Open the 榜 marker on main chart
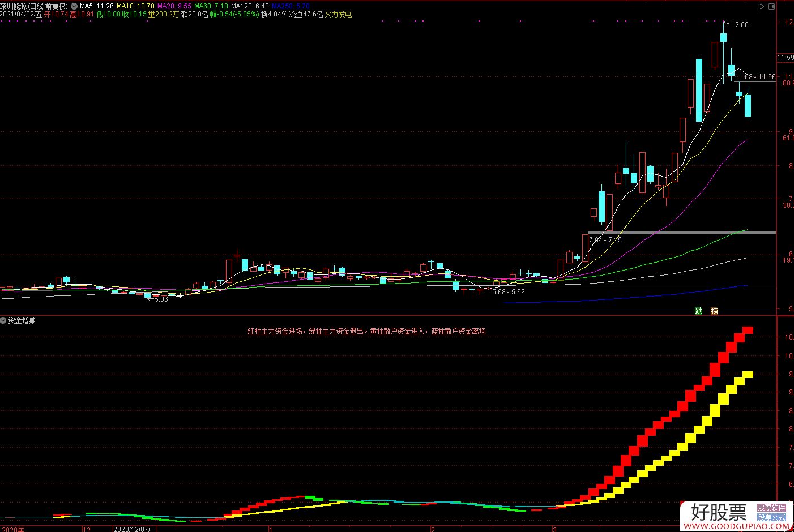The image size is (794, 532). 714,311
